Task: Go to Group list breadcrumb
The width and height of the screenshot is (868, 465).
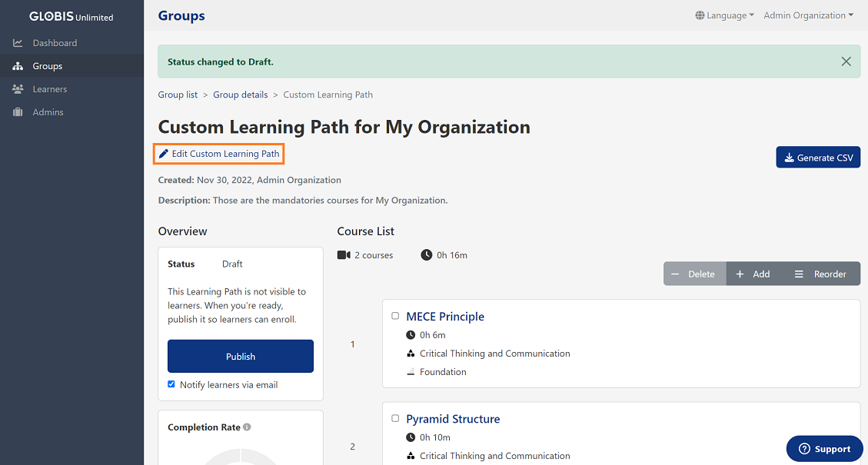Action: [x=178, y=95]
